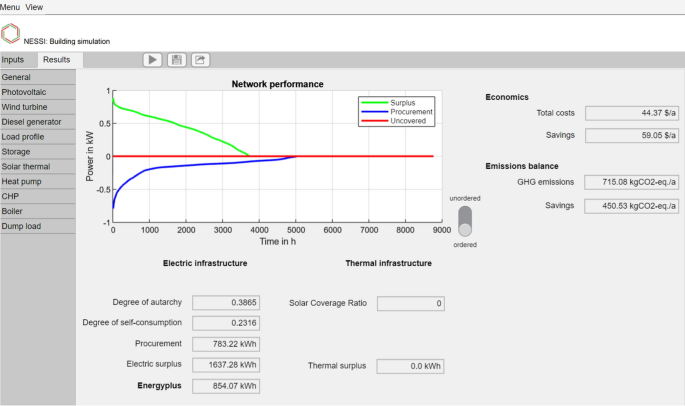Click the Economics heading

click(507, 97)
